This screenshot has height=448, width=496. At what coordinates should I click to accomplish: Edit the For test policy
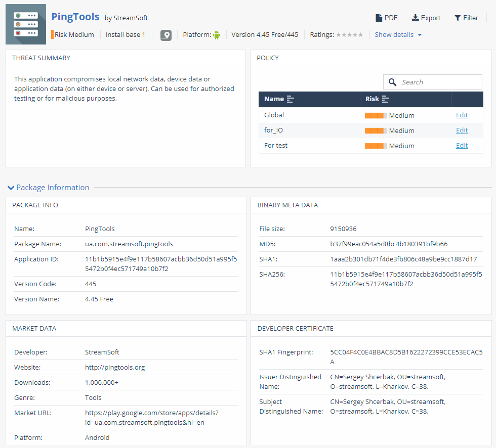pos(462,146)
